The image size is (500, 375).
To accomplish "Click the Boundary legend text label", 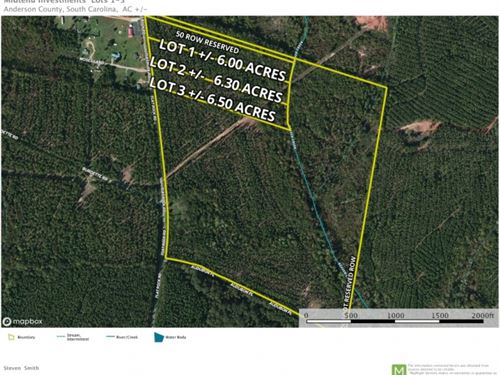I will [x=26, y=337].
